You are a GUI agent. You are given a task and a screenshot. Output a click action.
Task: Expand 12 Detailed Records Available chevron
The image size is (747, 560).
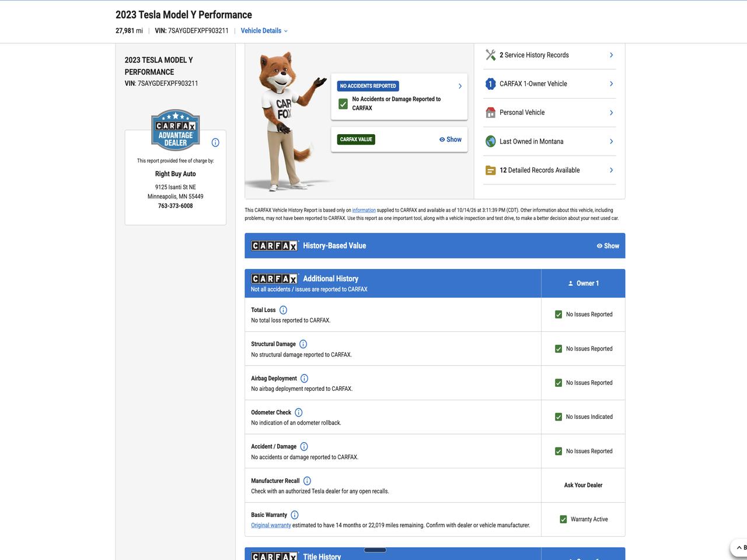[x=611, y=170]
